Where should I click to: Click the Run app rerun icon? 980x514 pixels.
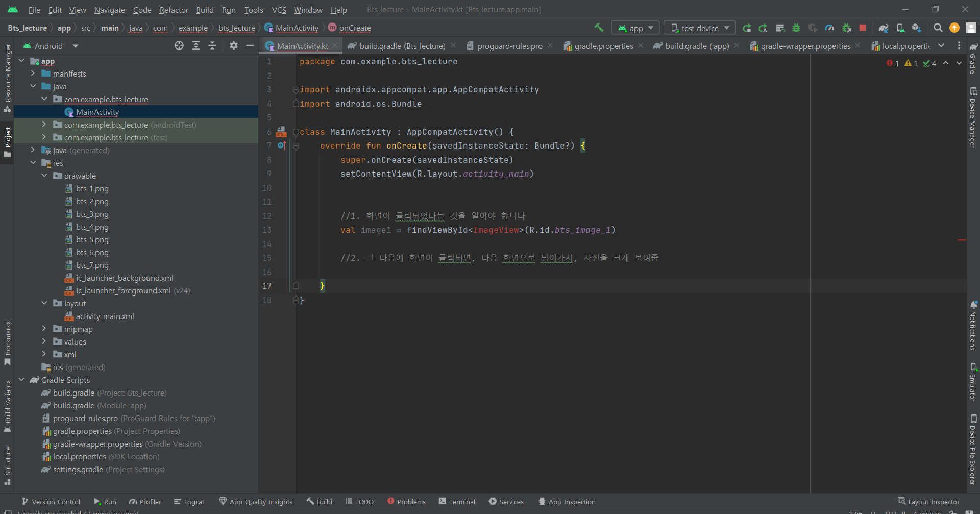[747, 28]
